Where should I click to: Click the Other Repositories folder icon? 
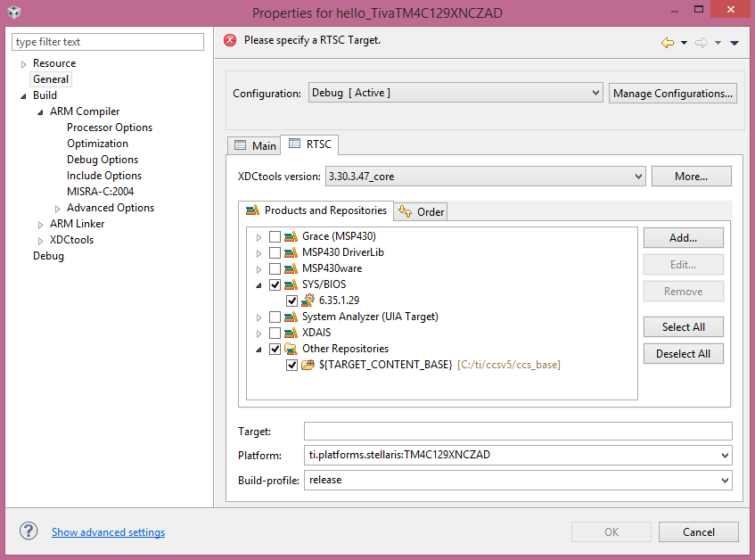[x=292, y=349]
